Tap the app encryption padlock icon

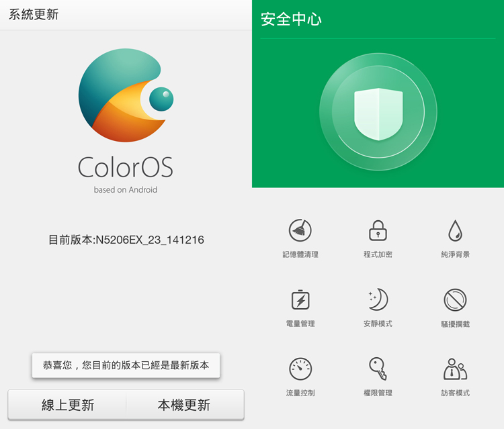click(378, 231)
